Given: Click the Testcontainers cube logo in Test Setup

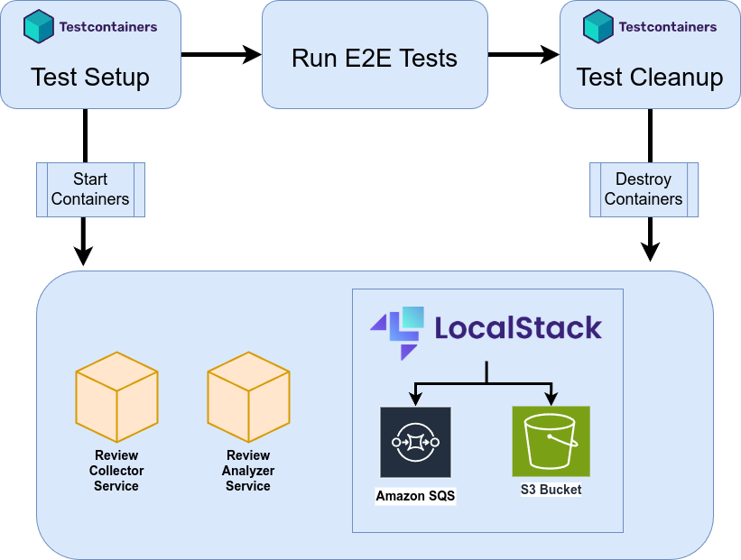Looking at the screenshot, I should (x=38, y=26).
